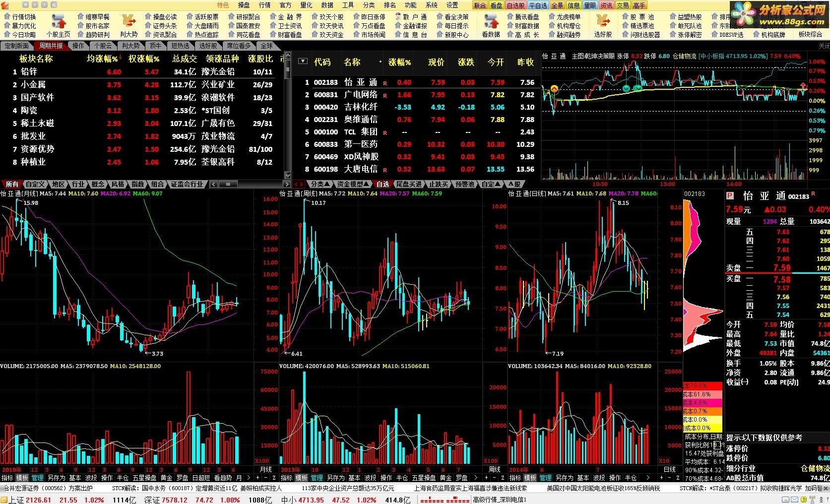Toggle the 里眼 view button
The image size is (830, 504).
click(x=590, y=5)
